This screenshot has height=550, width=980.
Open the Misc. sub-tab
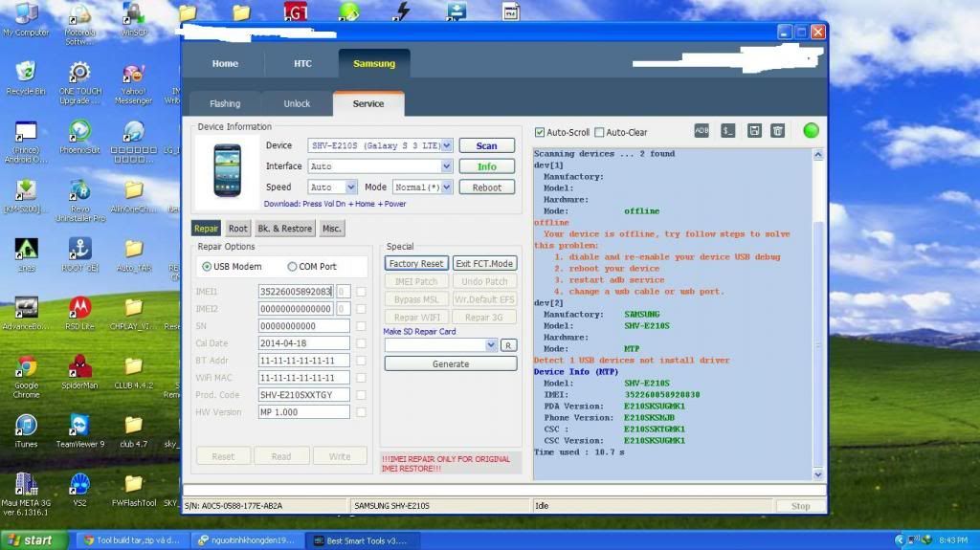click(331, 229)
